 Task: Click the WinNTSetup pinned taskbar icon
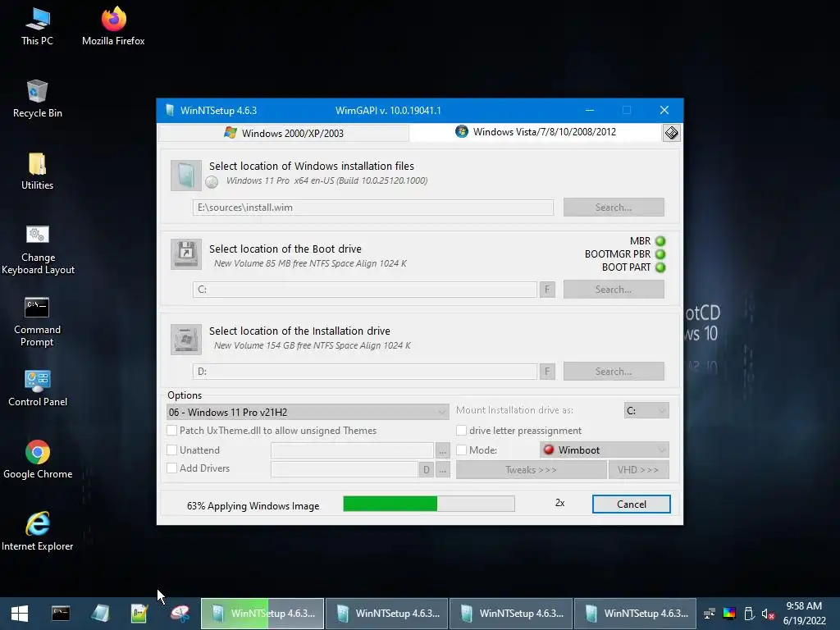pos(100,614)
